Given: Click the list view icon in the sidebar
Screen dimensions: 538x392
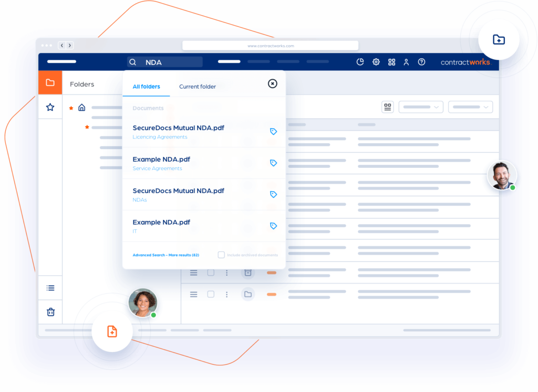Looking at the screenshot, I should click(x=50, y=288).
